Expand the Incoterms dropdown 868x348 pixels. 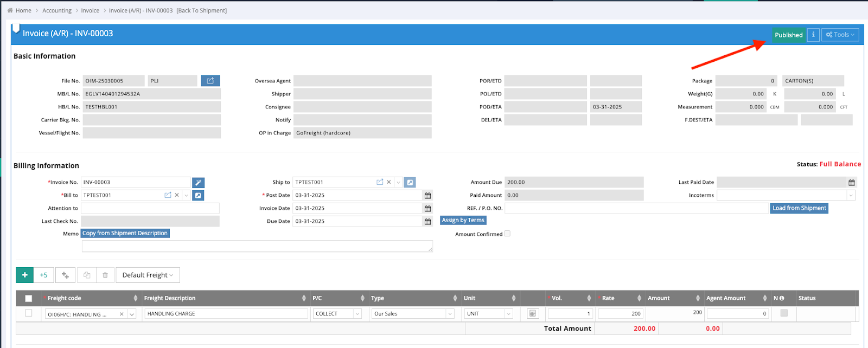[x=850, y=196]
